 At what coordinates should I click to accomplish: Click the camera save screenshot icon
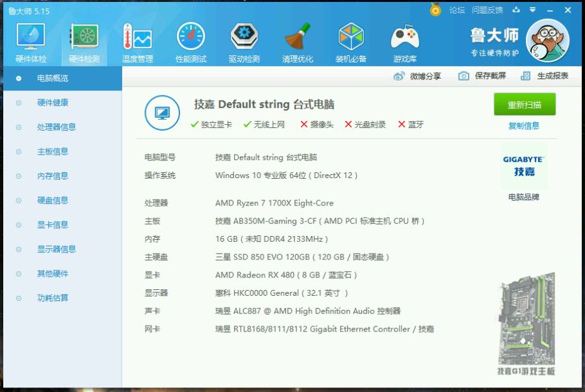[463, 76]
